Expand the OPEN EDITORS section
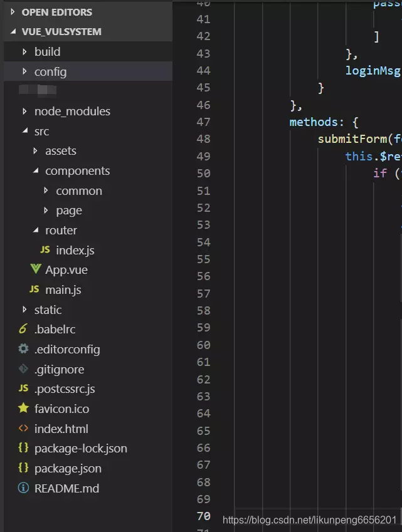The height and width of the screenshot is (532, 402). 13,12
